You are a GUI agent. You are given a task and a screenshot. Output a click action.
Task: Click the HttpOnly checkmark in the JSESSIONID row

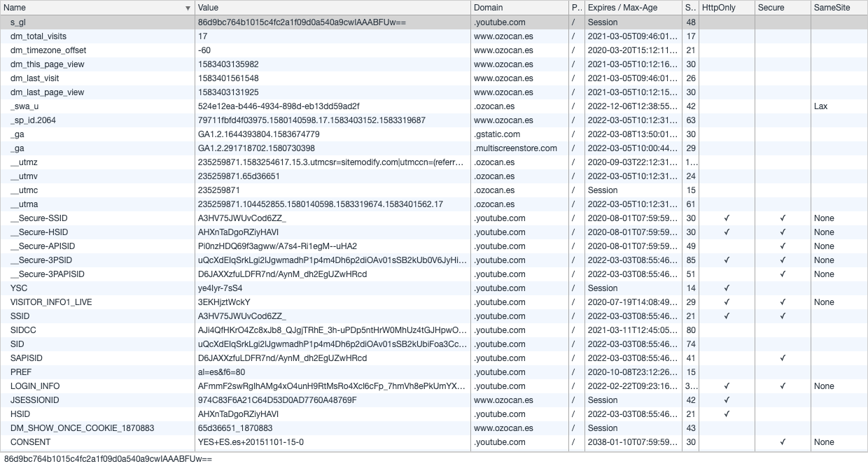[x=727, y=400]
